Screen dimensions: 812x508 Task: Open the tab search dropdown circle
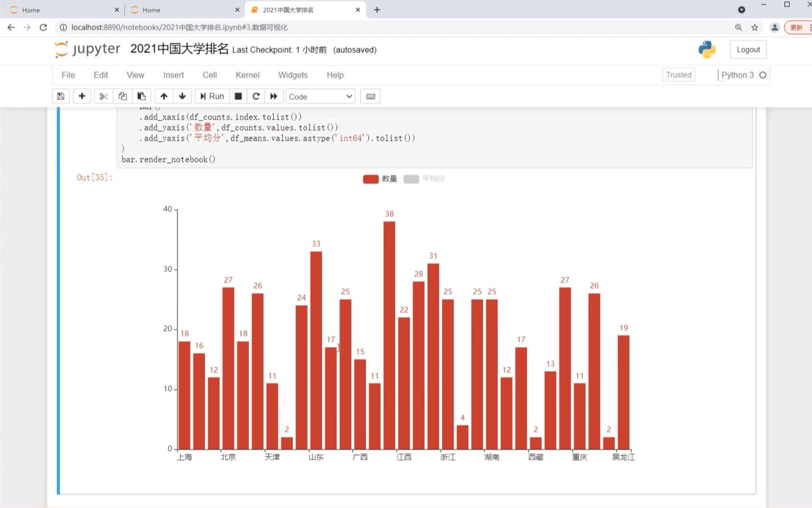click(x=742, y=10)
